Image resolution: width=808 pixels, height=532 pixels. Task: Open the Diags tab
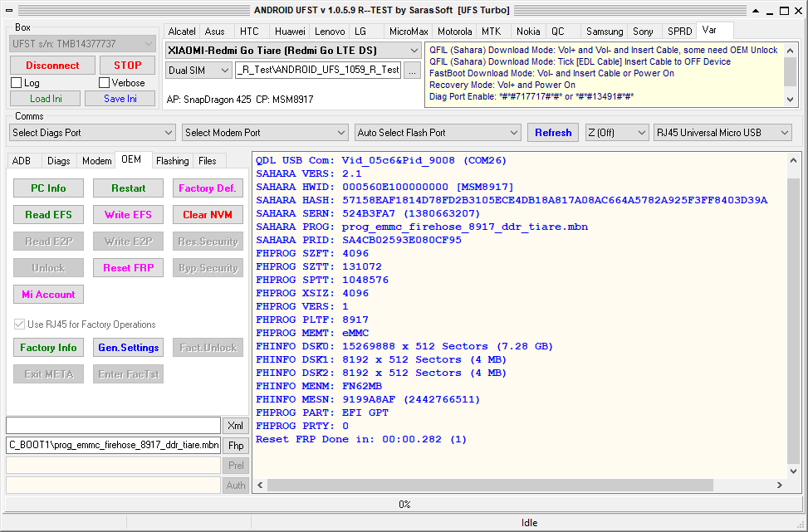coord(59,161)
